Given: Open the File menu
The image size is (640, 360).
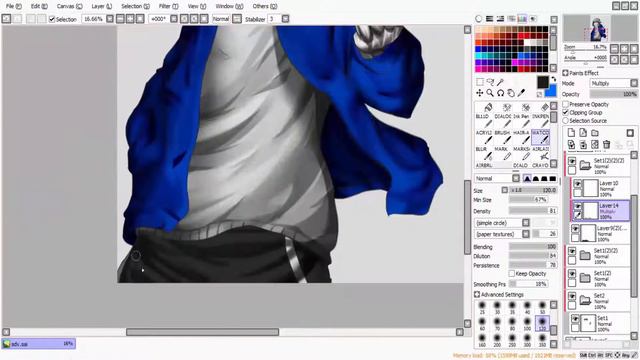Looking at the screenshot, I should click(13, 6).
